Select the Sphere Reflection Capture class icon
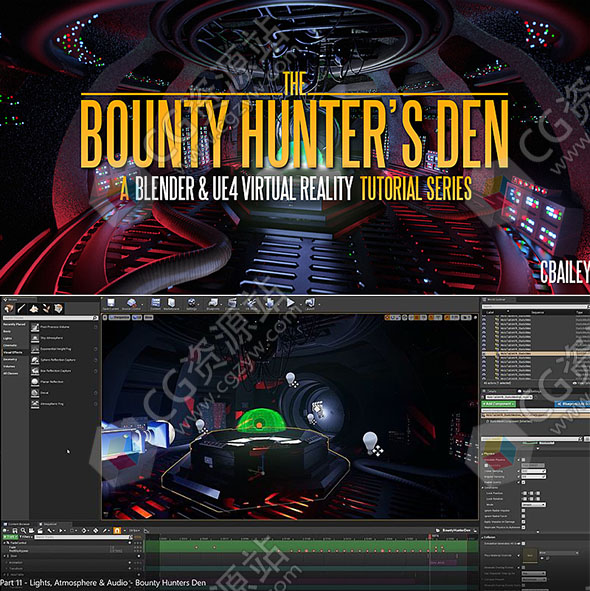Screen dimensions: 590x591 pyautogui.click(x=35, y=360)
